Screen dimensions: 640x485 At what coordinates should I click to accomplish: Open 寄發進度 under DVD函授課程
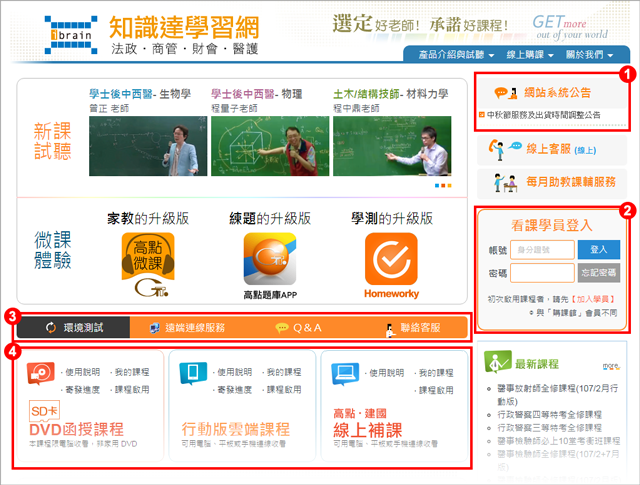tap(82, 390)
